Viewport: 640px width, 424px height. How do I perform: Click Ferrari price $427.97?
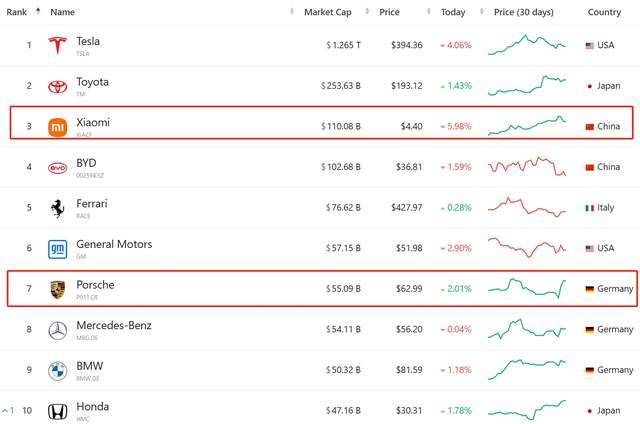[407, 208]
